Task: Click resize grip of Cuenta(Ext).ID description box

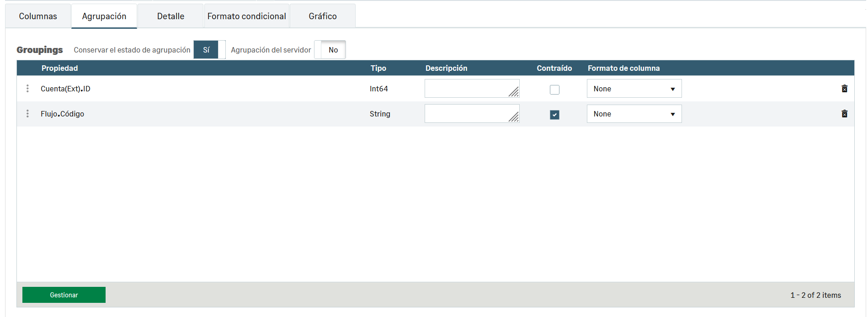Action: coord(514,92)
